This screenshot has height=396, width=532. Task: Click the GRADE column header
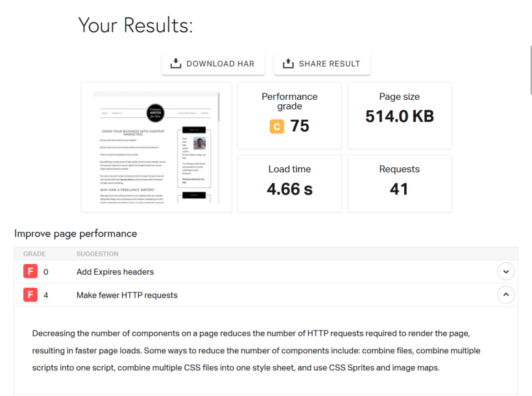(34, 253)
